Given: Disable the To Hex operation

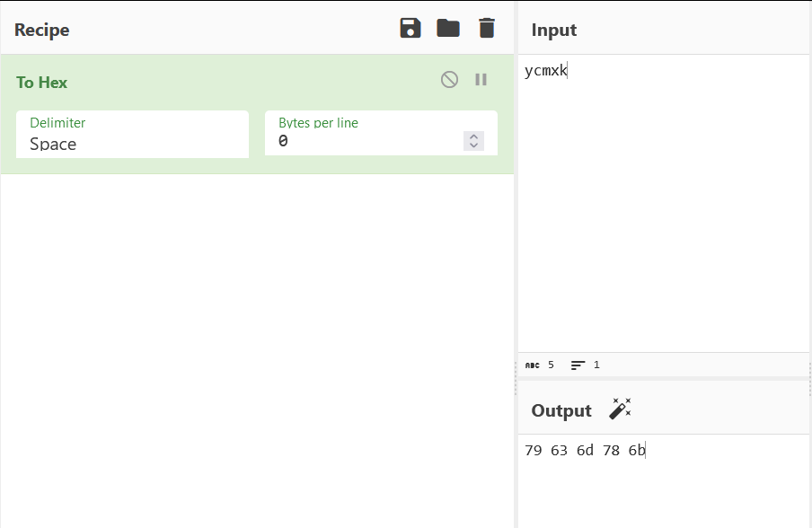Looking at the screenshot, I should [449, 80].
